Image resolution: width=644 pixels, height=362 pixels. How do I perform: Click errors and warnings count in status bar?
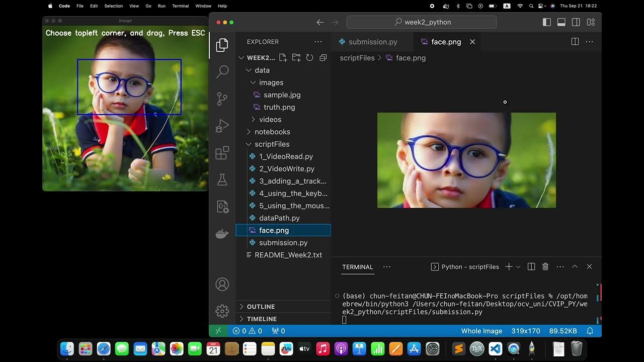point(247,331)
